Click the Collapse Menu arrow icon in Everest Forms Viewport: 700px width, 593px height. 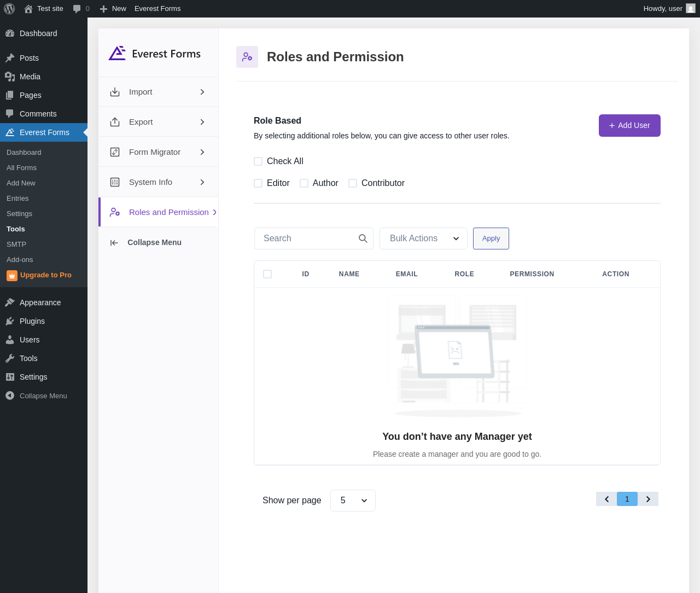pos(114,243)
